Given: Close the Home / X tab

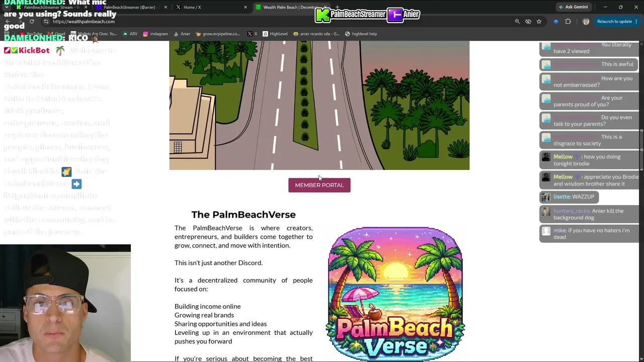Looking at the screenshot, I should [x=246, y=7].
